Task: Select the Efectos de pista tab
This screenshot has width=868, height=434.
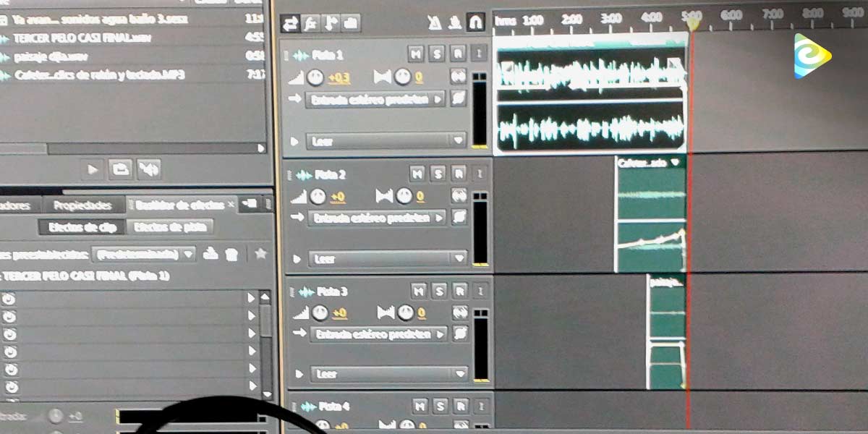Action: 170,227
